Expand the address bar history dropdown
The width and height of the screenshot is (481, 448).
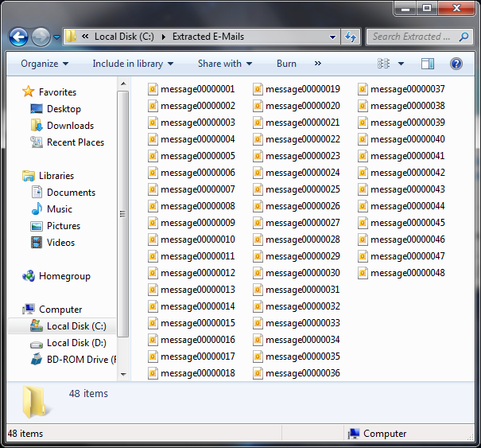332,37
